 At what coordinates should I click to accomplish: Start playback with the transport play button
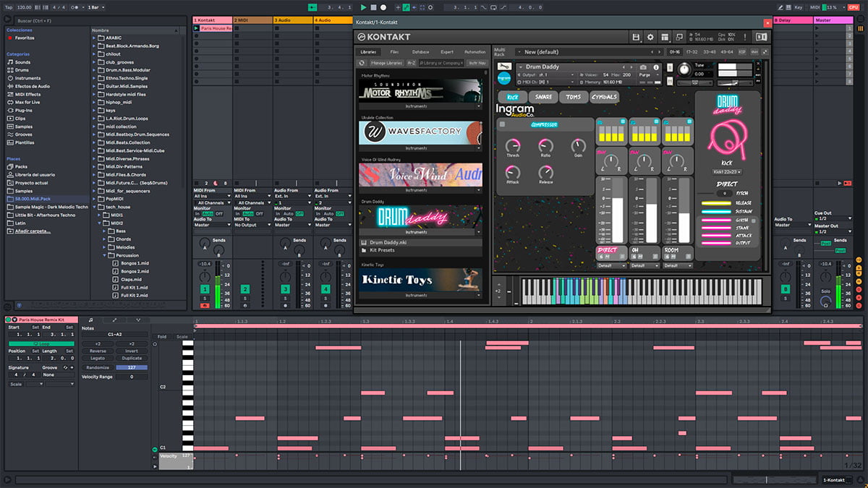(x=363, y=7)
